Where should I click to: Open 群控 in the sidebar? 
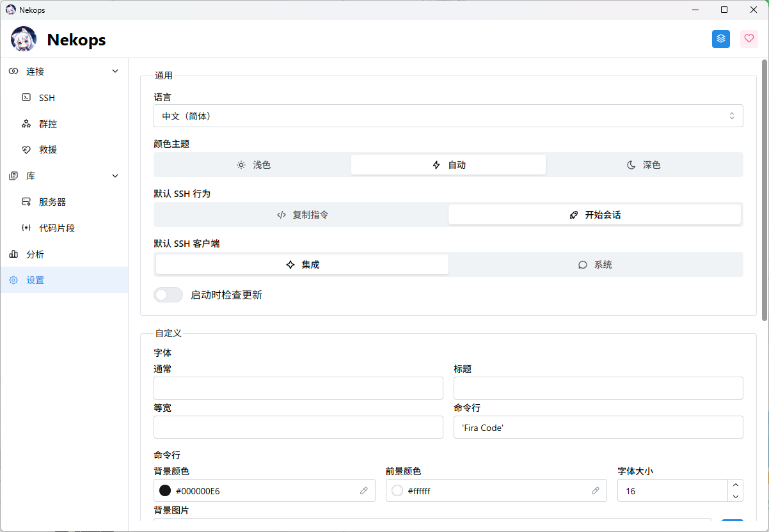coord(47,124)
